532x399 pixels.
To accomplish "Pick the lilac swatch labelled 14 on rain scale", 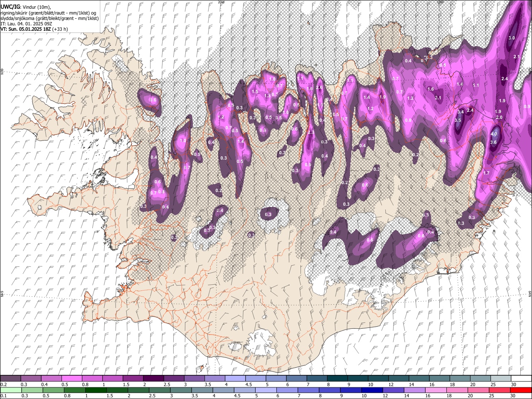I will tap(414, 390).
